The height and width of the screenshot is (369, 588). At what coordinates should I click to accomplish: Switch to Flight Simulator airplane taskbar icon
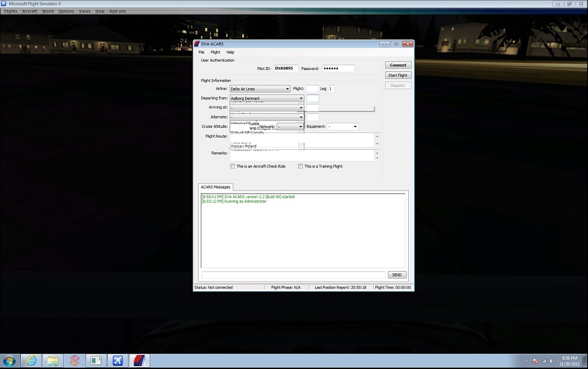point(118,361)
